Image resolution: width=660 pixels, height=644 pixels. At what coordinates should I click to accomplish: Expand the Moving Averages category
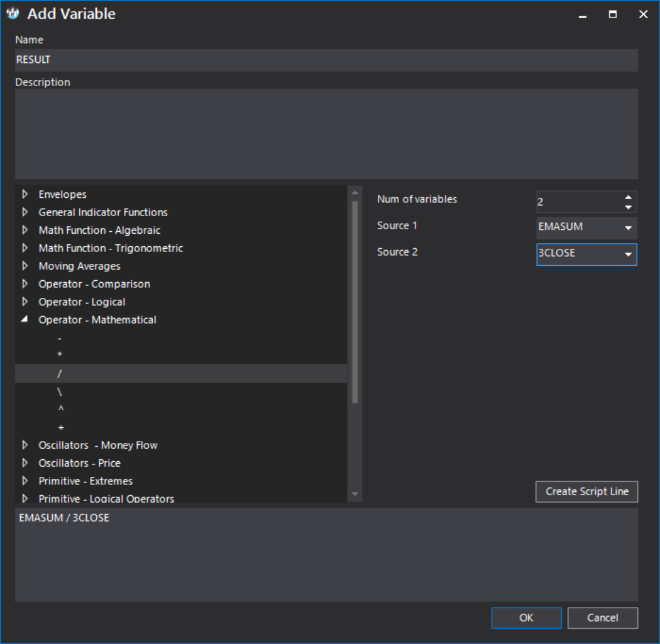coord(25,266)
